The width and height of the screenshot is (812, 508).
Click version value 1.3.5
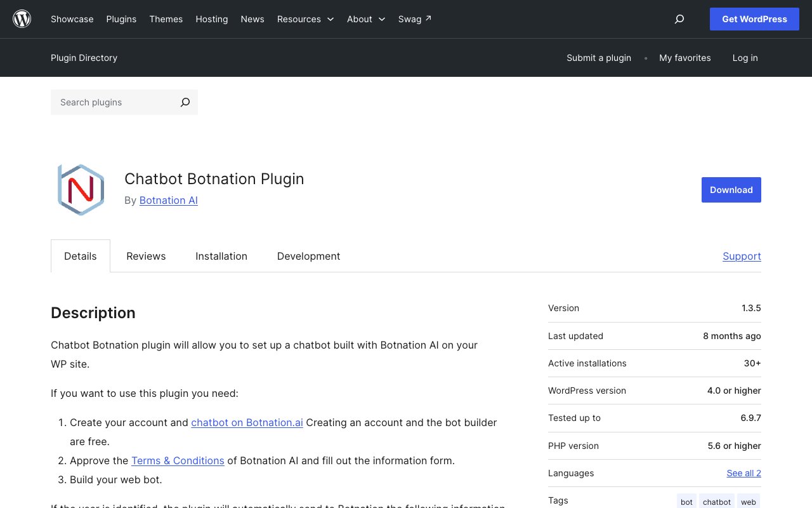coord(751,308)
